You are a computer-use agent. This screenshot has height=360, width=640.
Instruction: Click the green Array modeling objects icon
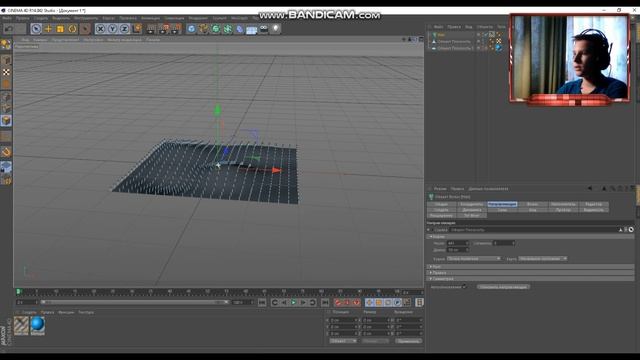228,29
